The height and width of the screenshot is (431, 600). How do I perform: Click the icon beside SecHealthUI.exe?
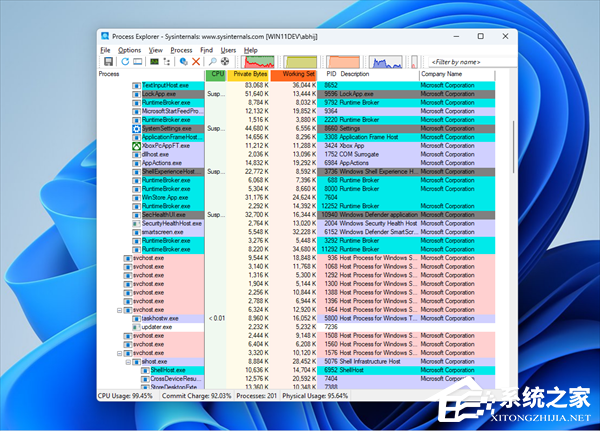click(137, 215)
